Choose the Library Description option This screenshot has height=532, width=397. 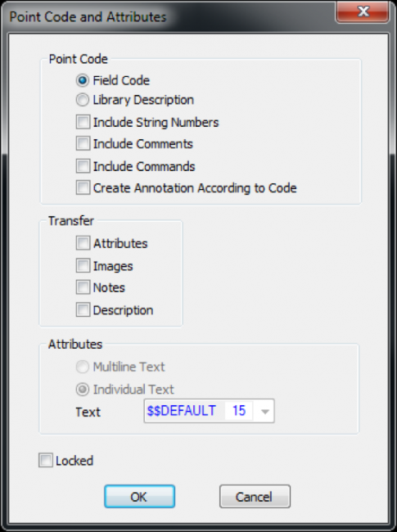[x=83, y=100]
